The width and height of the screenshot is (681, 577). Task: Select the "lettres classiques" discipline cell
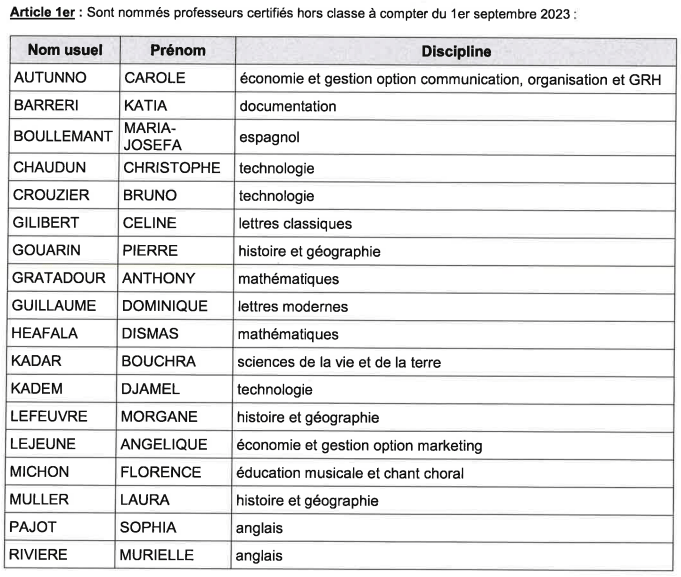[x=294, y=224]
